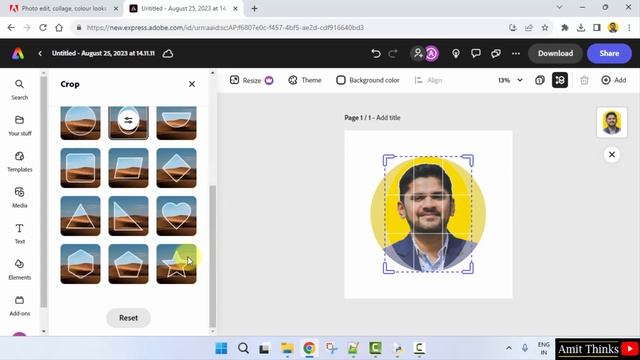
Task: Select the parallelogram crop shape
Action: 128,168
